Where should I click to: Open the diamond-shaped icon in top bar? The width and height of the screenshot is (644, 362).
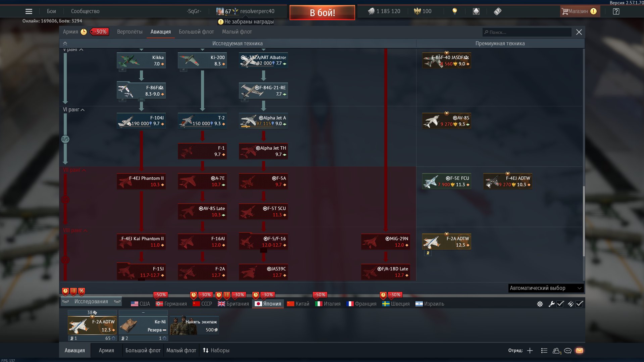[x=476, y=11]
